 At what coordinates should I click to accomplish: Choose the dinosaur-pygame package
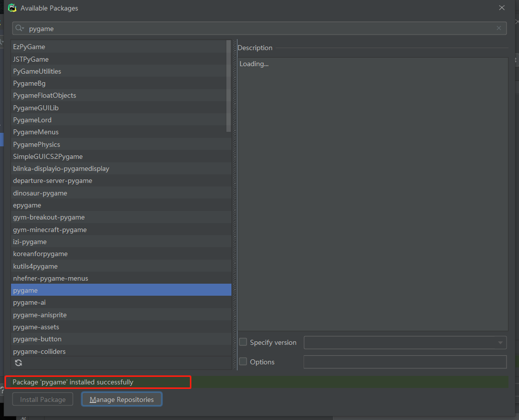point(121,193)
